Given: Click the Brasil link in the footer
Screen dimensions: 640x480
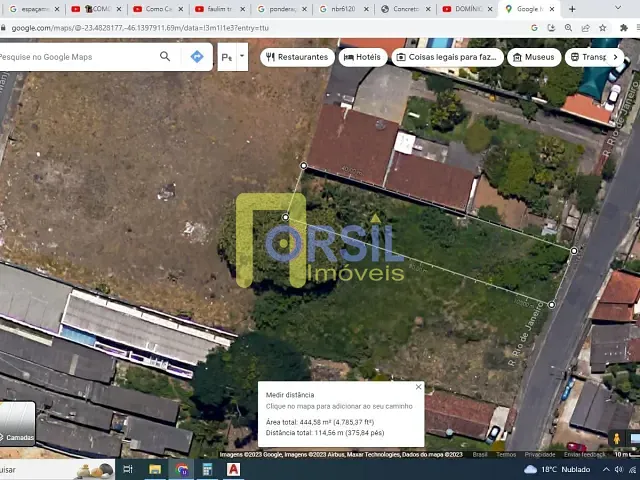Looking at the screenshot, I should point(480,454).
